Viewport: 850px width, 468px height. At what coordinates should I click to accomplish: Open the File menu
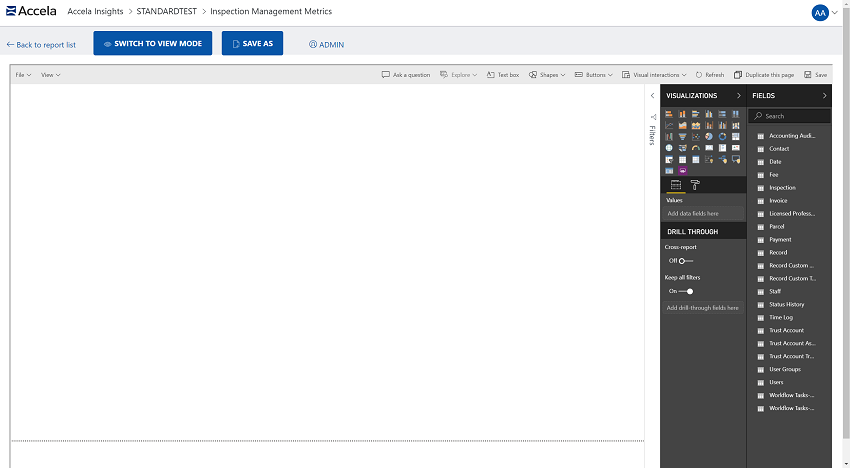coord(22,75)
